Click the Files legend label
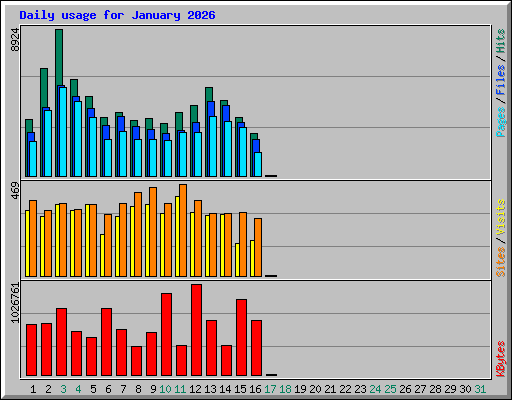 point(500,80)
